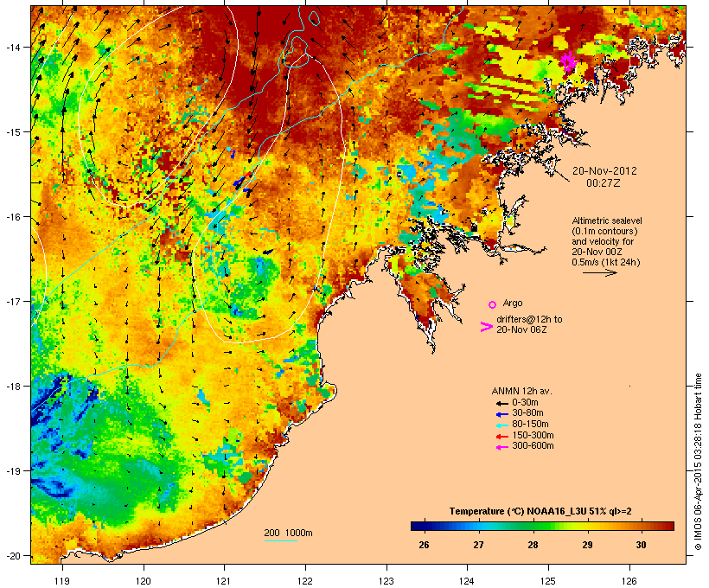Click the 0.5m/s velocity scale arrow

599,272
